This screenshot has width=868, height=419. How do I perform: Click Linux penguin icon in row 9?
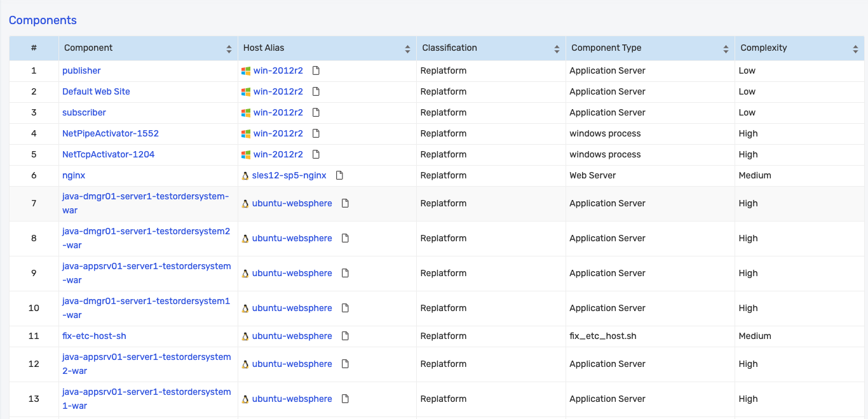click(245, 274)
